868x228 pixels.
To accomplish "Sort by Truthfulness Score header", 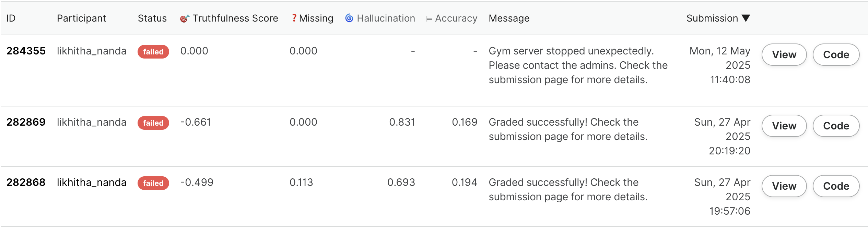I will [235, 18].
